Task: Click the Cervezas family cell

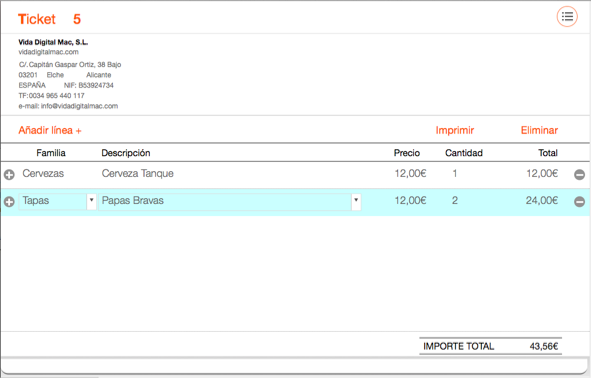Action: pos(43,173)
